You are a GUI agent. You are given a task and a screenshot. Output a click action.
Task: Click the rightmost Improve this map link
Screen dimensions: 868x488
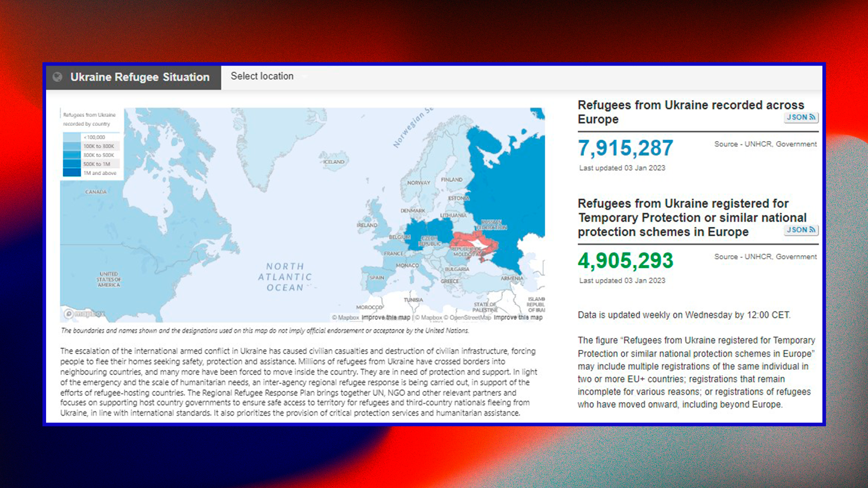tap(518, 318)
